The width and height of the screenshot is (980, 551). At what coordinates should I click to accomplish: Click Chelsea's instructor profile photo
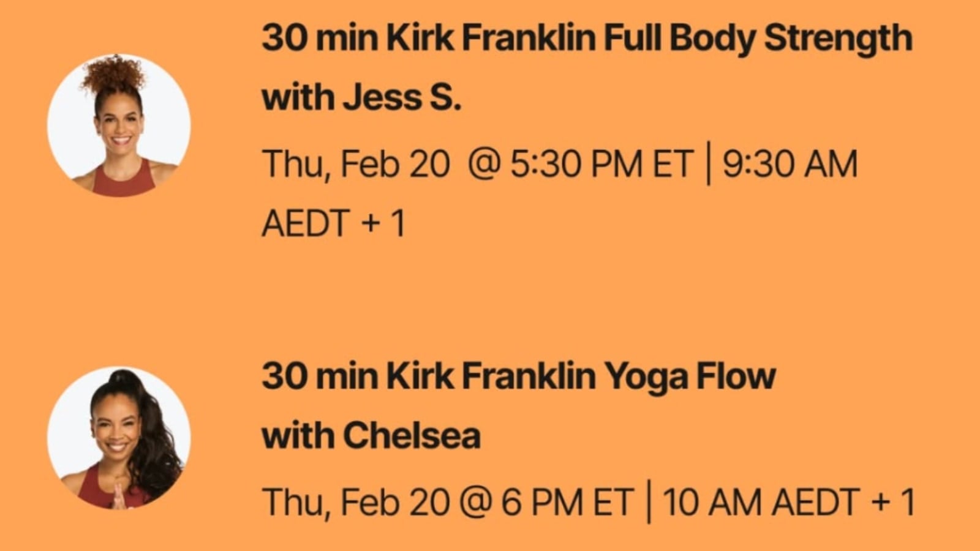119,438
